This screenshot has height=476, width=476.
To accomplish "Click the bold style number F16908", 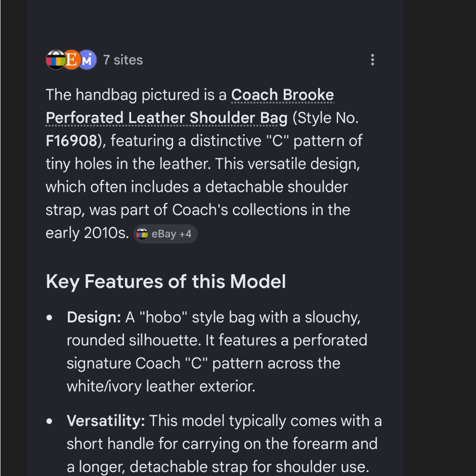I will pyautogui.click(x=71, y=141).
